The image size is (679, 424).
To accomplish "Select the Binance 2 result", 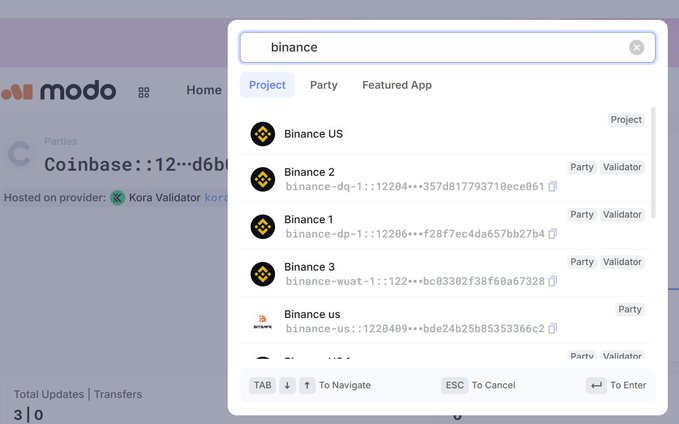I will tap(446, 178).
